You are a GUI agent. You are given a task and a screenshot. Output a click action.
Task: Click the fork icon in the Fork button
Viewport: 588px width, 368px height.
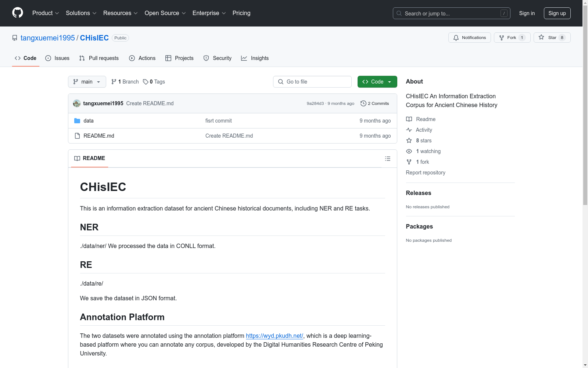point(502,38)
